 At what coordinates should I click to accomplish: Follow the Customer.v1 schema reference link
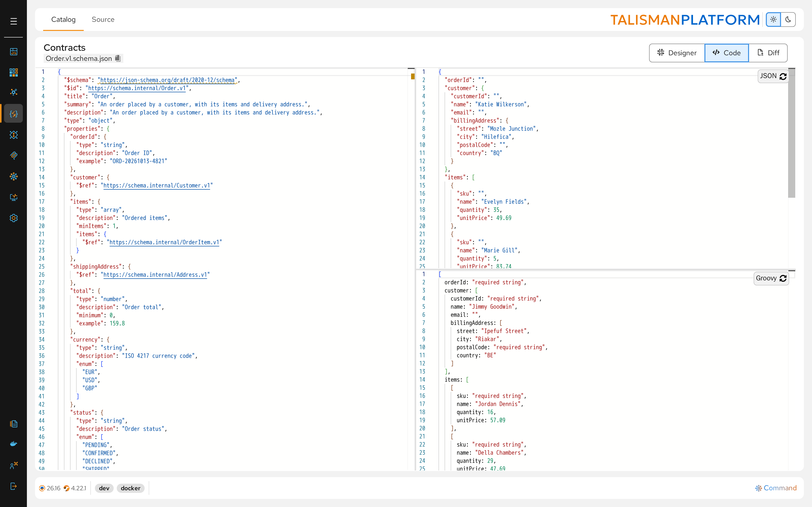(157, 185)
